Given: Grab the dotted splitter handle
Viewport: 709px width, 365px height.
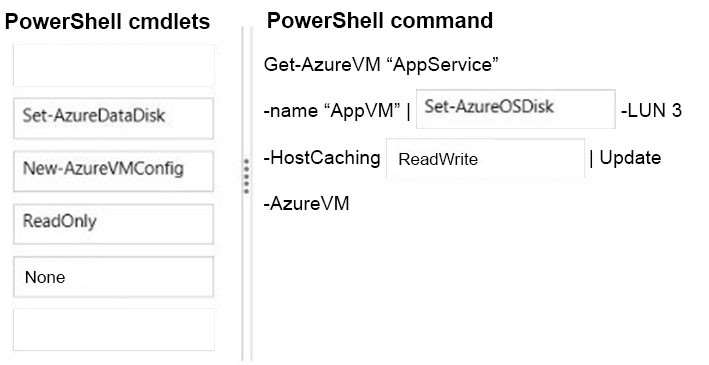Looking at the screenshot, I should click(246, 176).
